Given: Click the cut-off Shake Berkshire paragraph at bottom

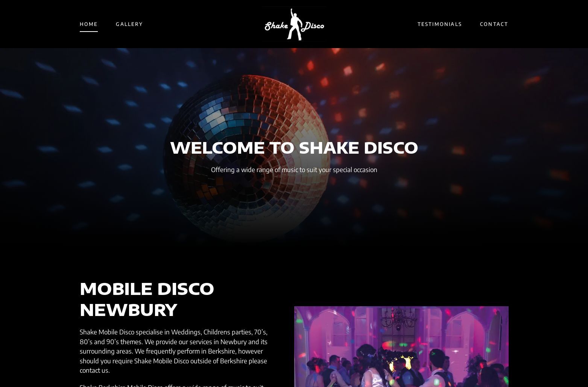Looking at the screenshot, I should pos(172,385).
